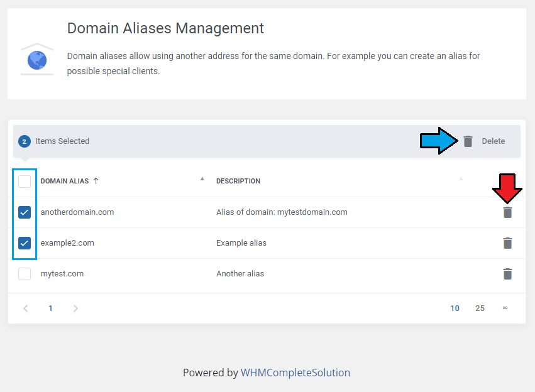Uncheck the anotherdomain.com checkbox

click(25, 212)
